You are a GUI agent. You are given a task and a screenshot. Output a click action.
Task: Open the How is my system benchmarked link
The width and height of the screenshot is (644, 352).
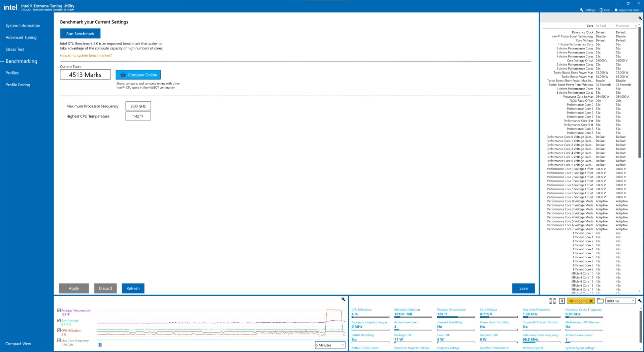[86, 55]
